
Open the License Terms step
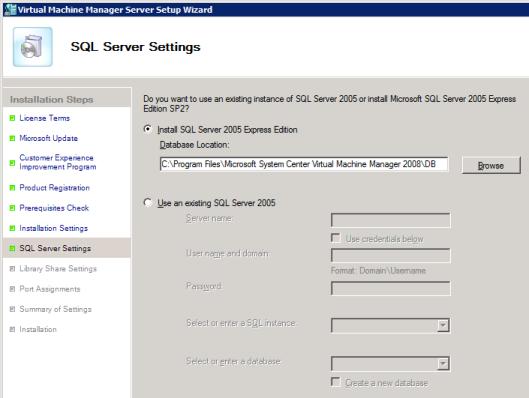(45, 118)
